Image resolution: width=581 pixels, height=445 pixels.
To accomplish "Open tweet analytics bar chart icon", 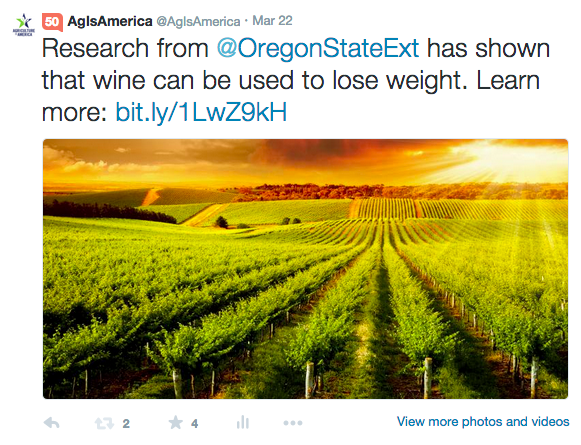I will [243, 422].
